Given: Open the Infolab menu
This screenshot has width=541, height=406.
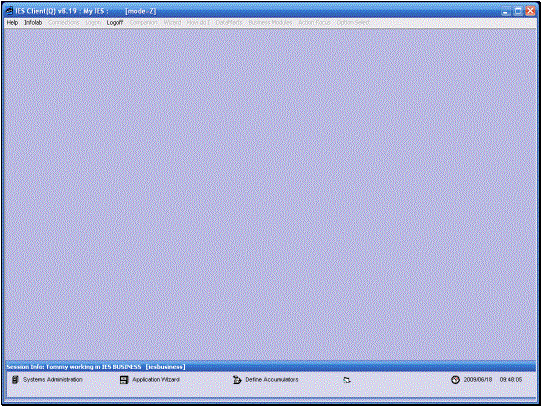Looking at the screenshot, I should (x=33, y=22).
